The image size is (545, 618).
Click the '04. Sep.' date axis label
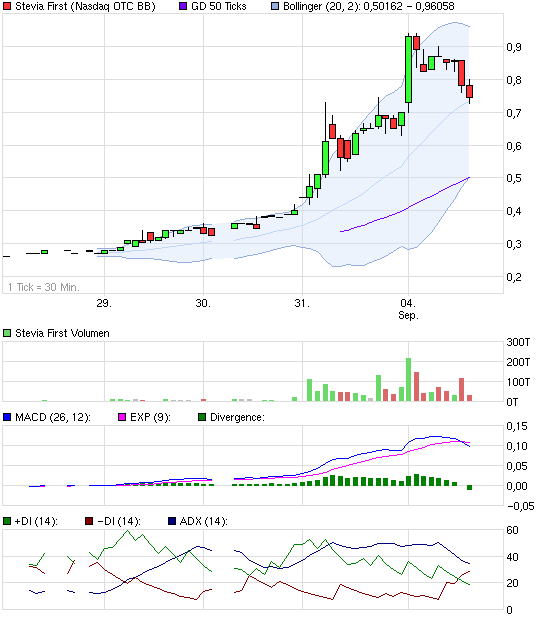408,309
